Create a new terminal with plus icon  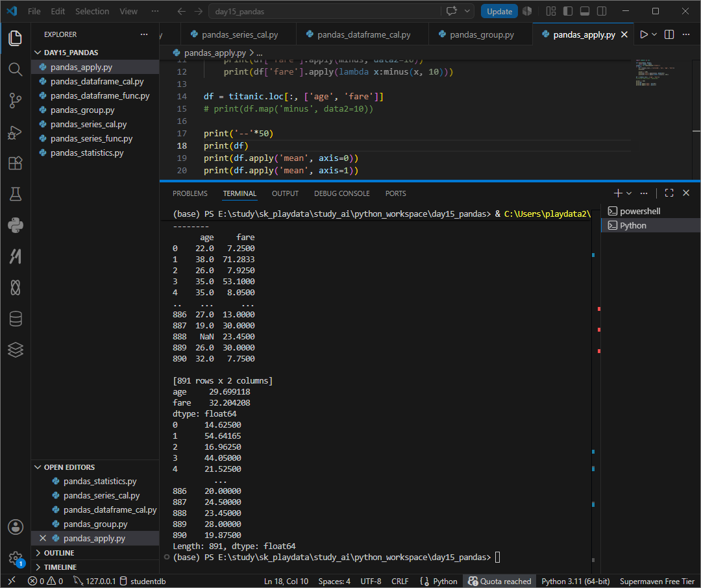[x=618, y=193]
